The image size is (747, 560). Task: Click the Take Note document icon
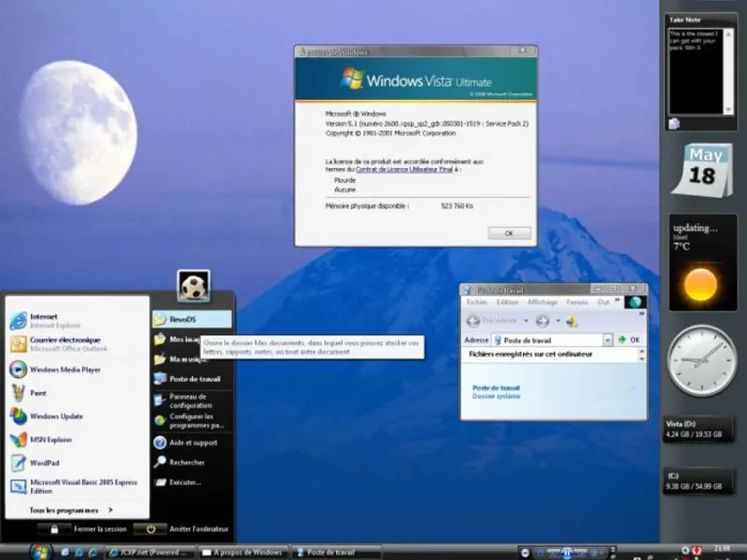(x=674, y=124)
